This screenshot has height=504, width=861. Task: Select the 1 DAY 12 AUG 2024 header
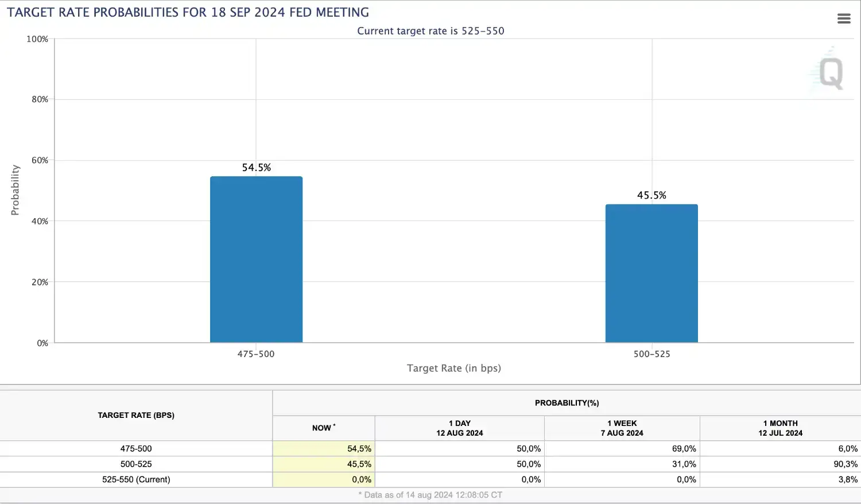click(460, 428)
